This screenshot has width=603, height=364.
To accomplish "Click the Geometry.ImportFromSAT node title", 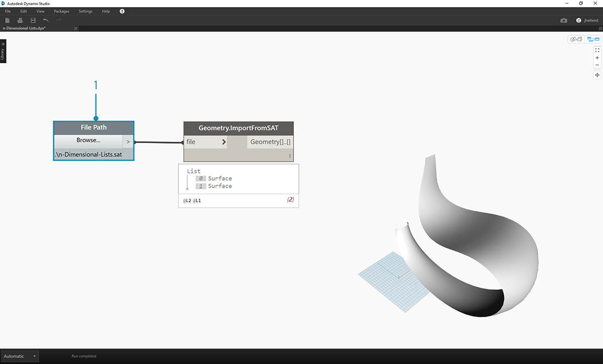I will click(x=238, y=128).
